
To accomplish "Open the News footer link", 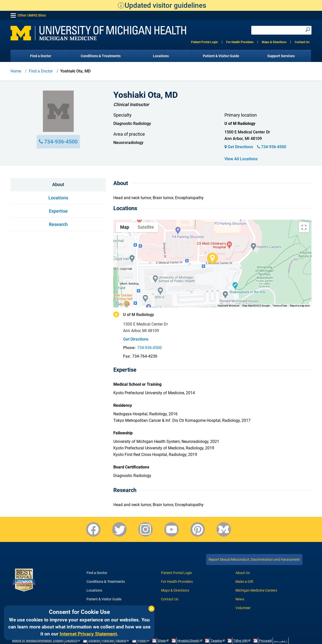I will [240, 599].
